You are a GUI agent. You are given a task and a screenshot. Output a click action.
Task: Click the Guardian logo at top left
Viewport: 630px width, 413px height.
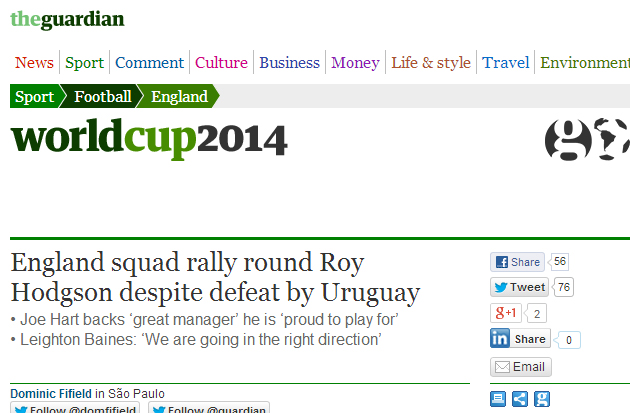67,20
